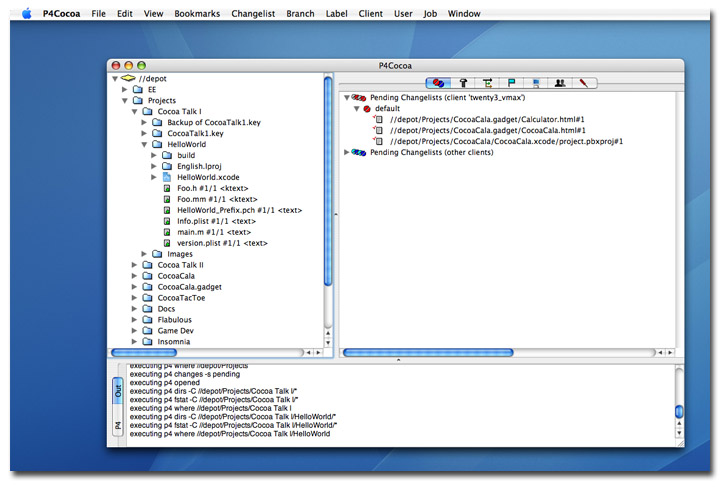725x487 pixels.
Task: Collapse Pending Changelists (client 'twenty3_vmax')
Action: click(x=347, y=98)
